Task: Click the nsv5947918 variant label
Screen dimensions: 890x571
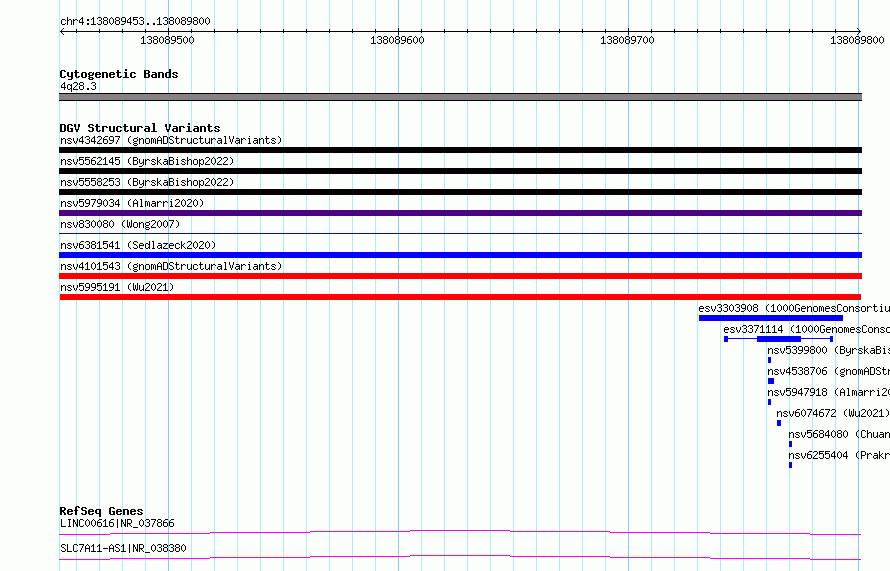Action: (x=829, y=392)
